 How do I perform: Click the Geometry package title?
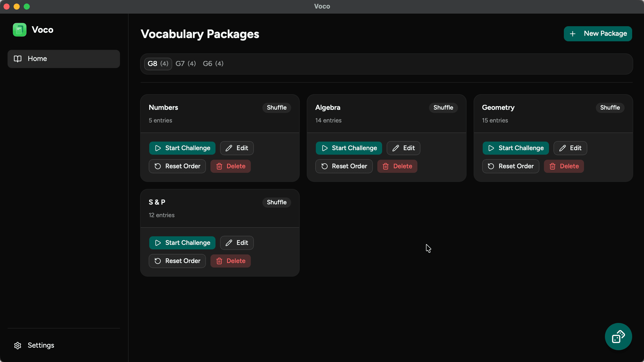(x=498, y=108)
